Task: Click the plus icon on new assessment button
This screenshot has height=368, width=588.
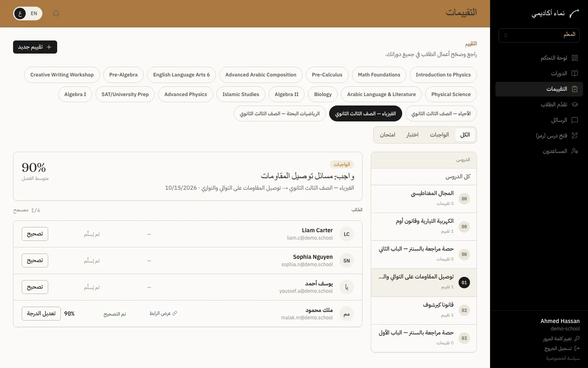Action: pyautogui.click(x=49, y=47)
